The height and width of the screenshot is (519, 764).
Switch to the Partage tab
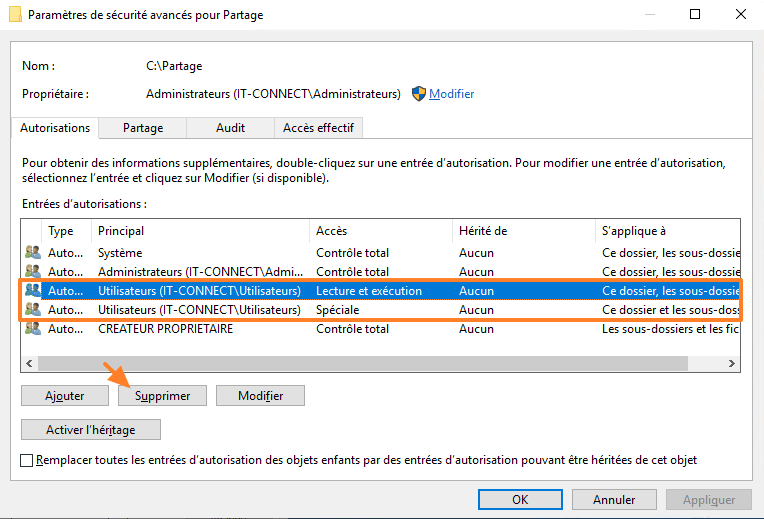(x=143, y=128)
